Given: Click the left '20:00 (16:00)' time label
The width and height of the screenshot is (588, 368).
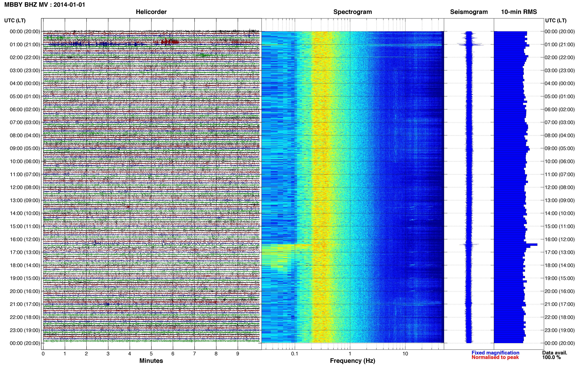Looking at the screenshot, I should point(25,291).
